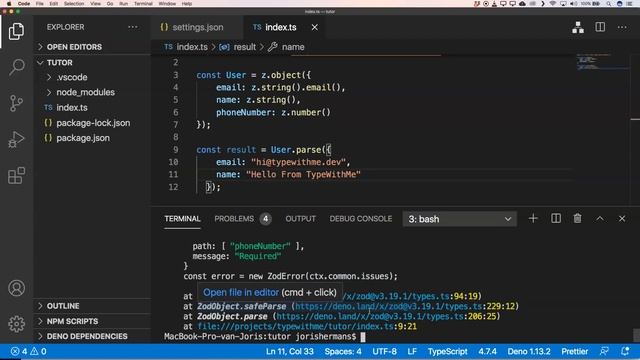The height and width of the screenshot is (360, 640).
Task: Click the TS icon beside index.ts in Explorer
Action: pyautogui.click(x=48, y=108)
